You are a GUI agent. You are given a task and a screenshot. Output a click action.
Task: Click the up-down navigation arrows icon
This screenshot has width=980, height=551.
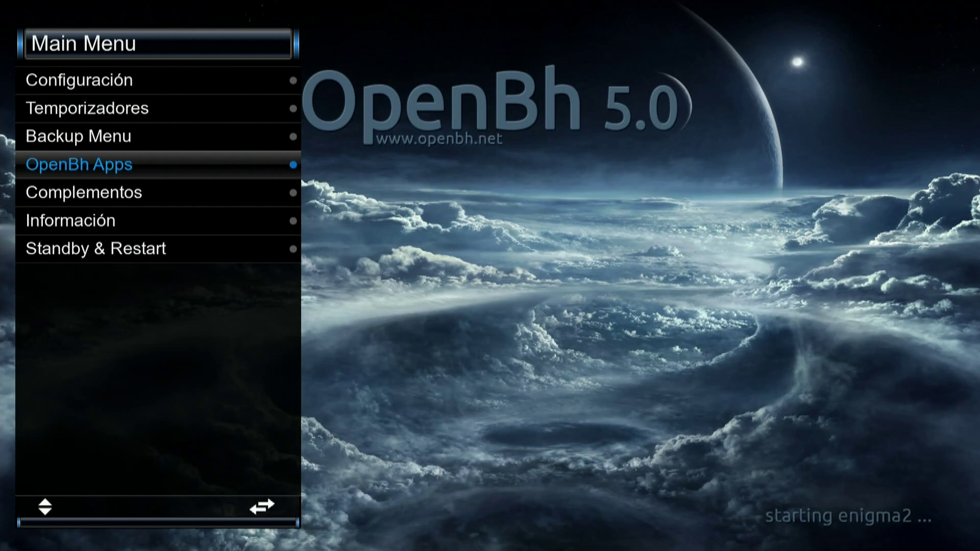tap(45, 507)
